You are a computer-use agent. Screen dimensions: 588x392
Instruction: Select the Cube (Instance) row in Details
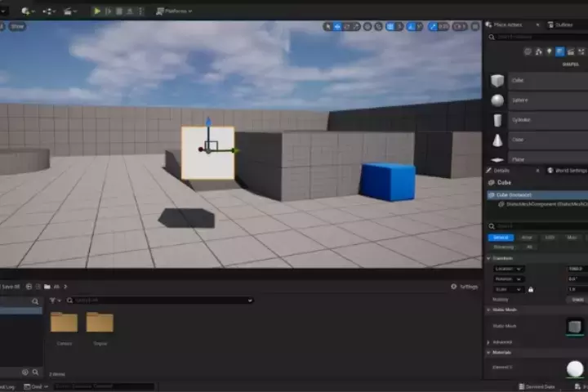click(537, 194)
